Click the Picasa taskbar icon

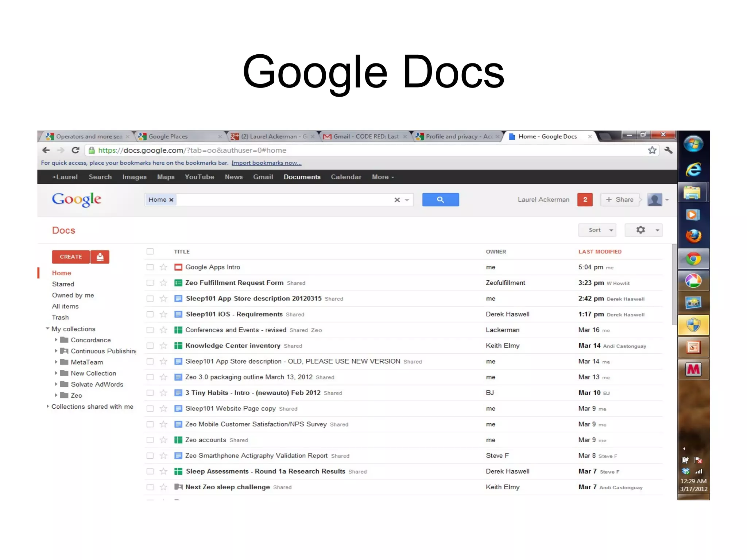point(693,281)
